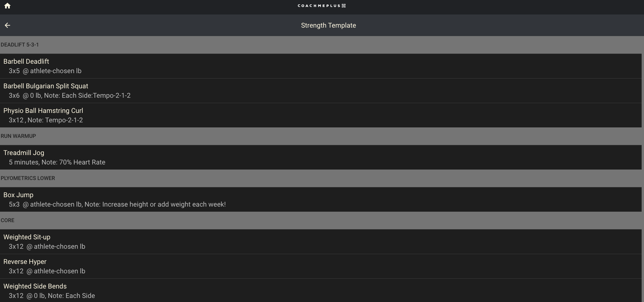Click the DEADLIFT 5-3-1 section header
This screenshot has height=302, width=644.
coord(20,45)
